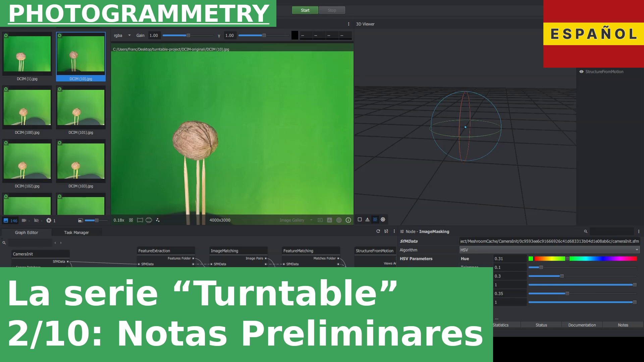Adjust slider with value 0.3
The height and width of the screenshot is (362, 644).
582,276
